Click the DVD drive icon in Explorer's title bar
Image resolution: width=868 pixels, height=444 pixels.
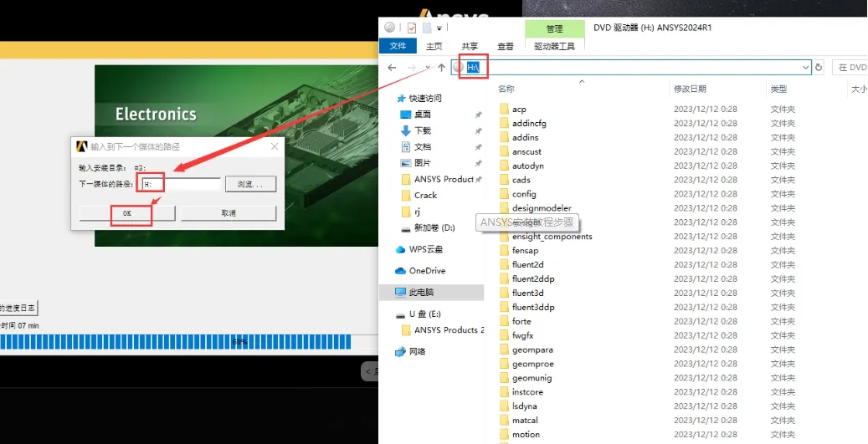(x=390, y=28)
